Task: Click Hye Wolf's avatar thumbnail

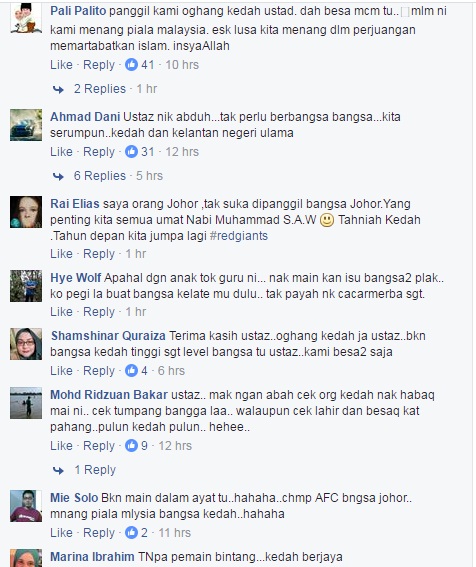Action: (x=26, y=286)
